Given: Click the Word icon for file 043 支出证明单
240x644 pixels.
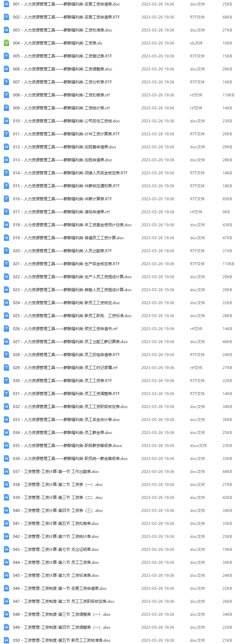Looking at the screenshot, I should tap(6, 549).
